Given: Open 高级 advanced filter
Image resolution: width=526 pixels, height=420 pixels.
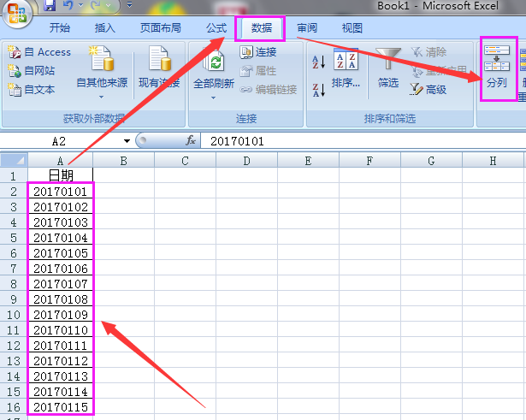Looking at the screenshot, I should pos(428,90).
